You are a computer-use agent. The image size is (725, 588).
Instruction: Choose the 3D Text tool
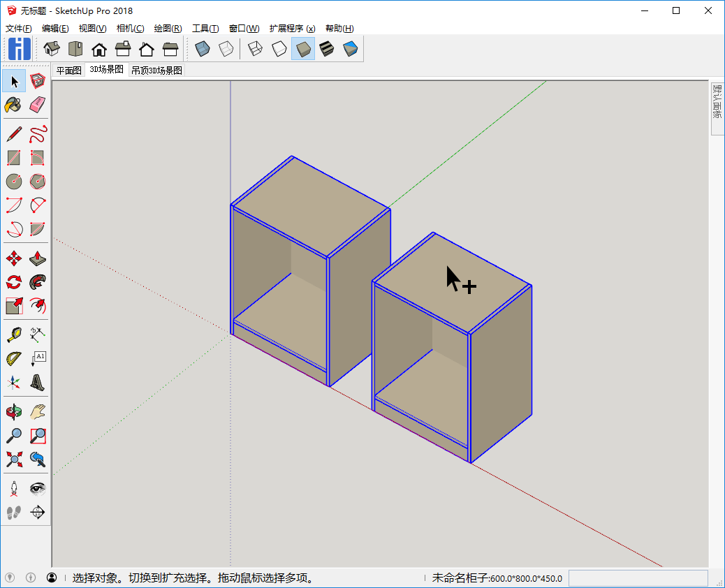coord(38,382)
